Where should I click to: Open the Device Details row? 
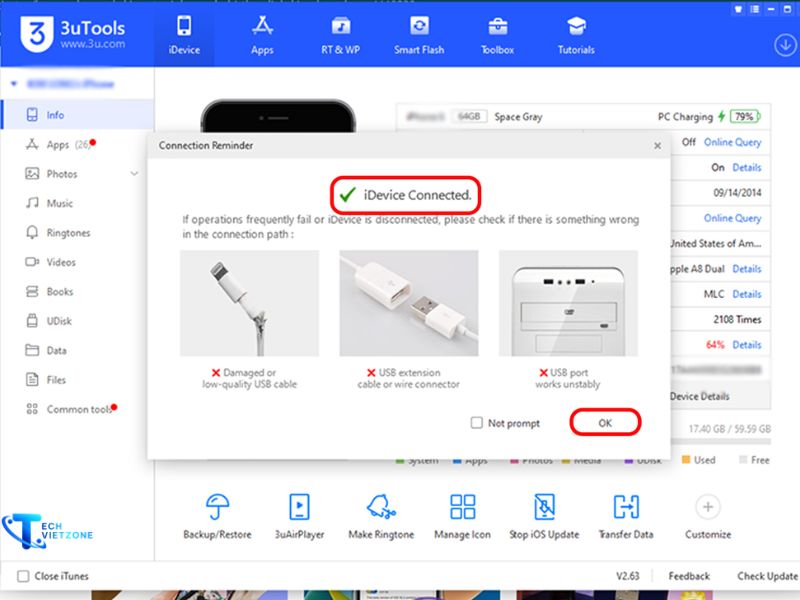click(x=720, y=396)
